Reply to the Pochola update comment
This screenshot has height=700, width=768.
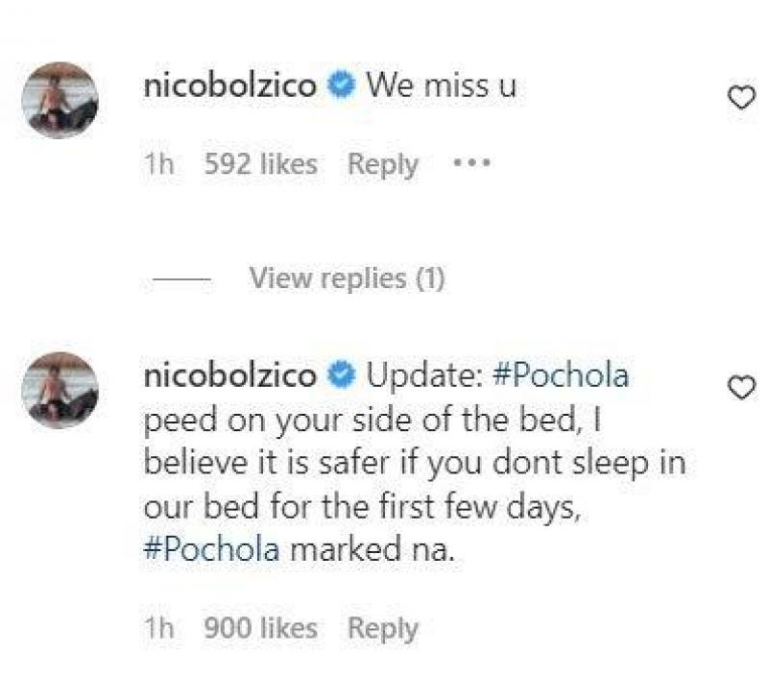[x=383, y=629]
